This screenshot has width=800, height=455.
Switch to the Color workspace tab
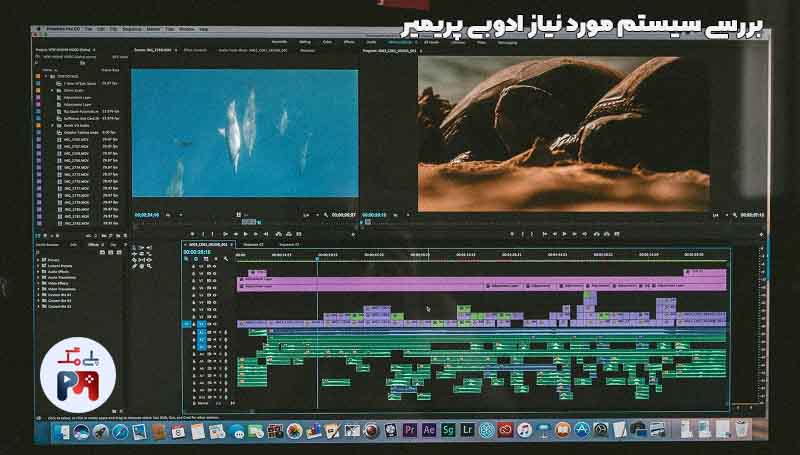click(327, 42)
